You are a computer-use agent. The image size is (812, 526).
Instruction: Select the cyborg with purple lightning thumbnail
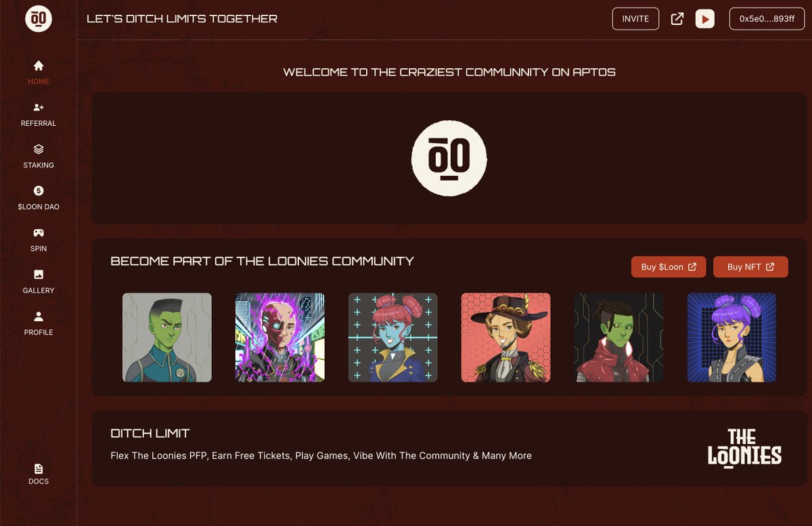pos(280,337)
